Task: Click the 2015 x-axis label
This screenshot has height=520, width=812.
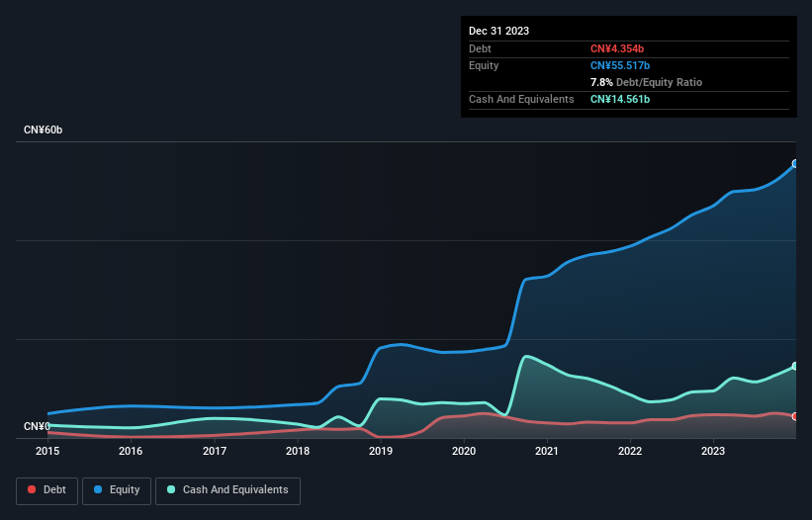Action: [x=47, y=451]
